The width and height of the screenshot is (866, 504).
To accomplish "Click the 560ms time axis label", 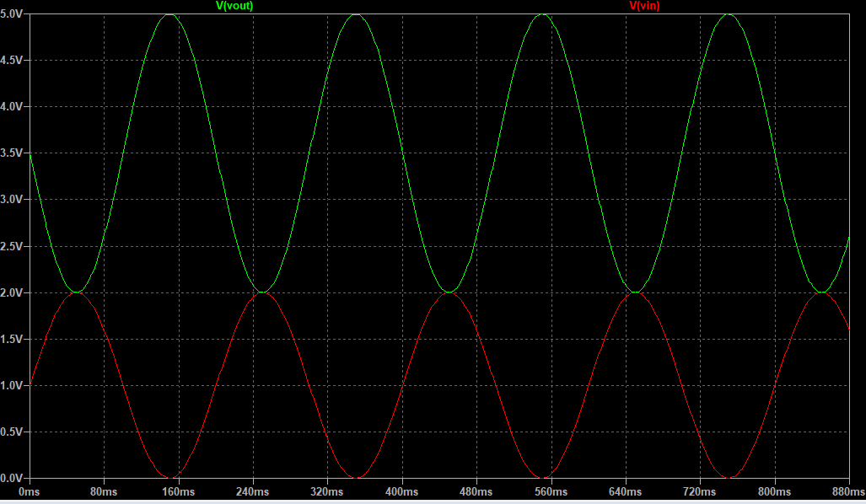I will tap(551, 491).
